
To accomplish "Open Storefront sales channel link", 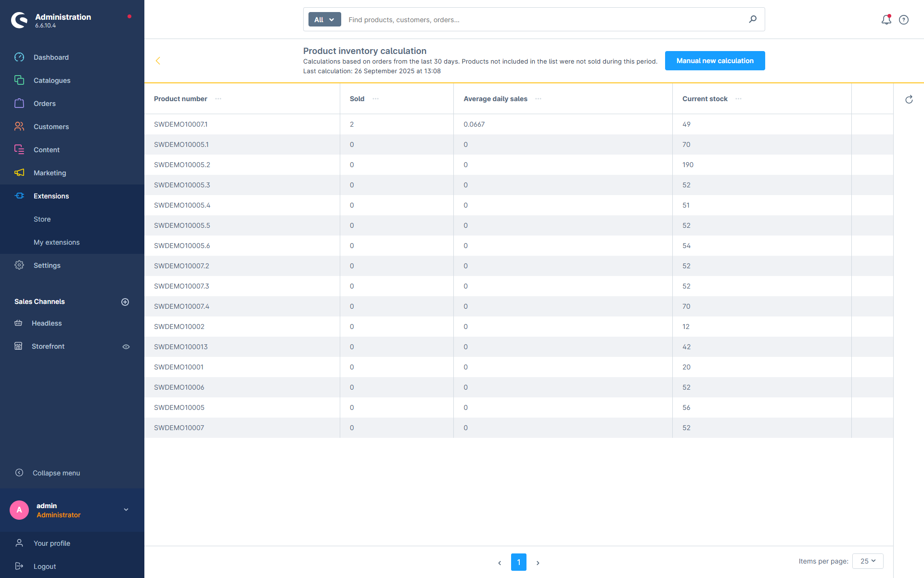I will pyautogui.click(x=48, y=346).
